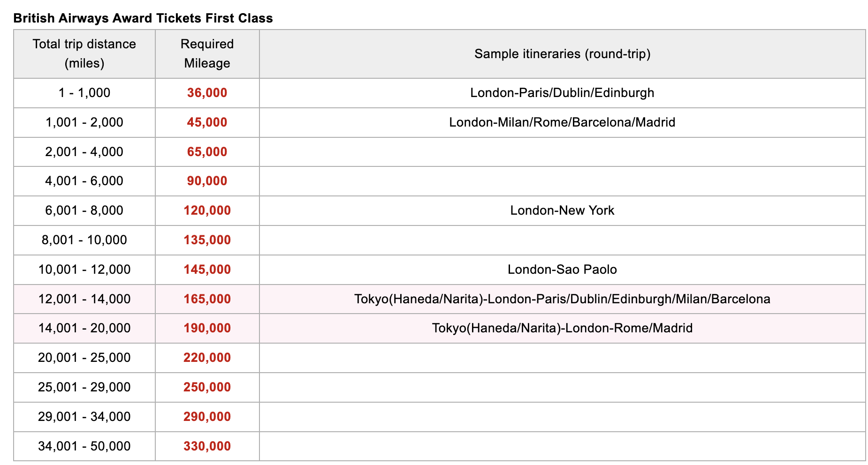Select the 'London-New York' itinerary text
Viewport: 868px width, 465px height.
562,210
